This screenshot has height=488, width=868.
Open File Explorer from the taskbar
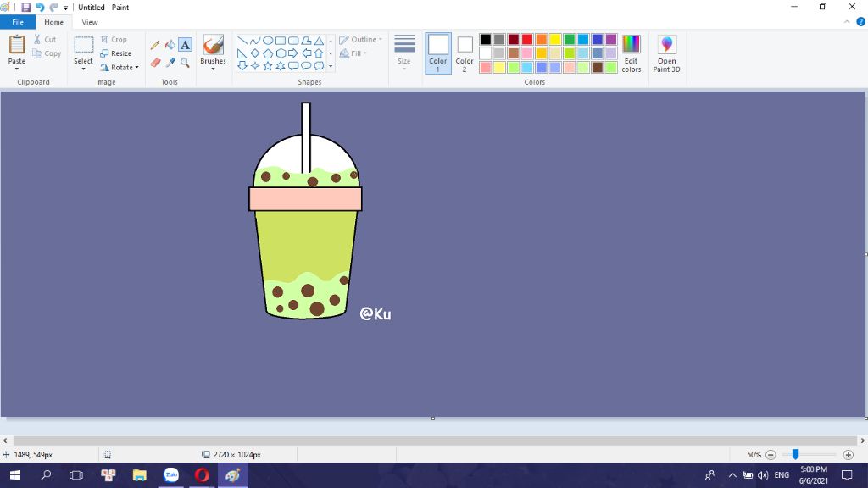pyautogui.click(x=140, y=475)
